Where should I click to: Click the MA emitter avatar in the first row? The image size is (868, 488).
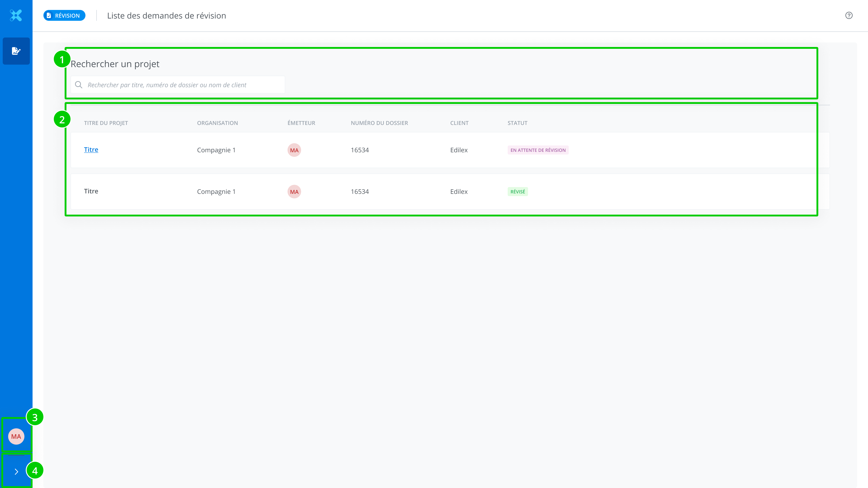click(x=294, y=150)
